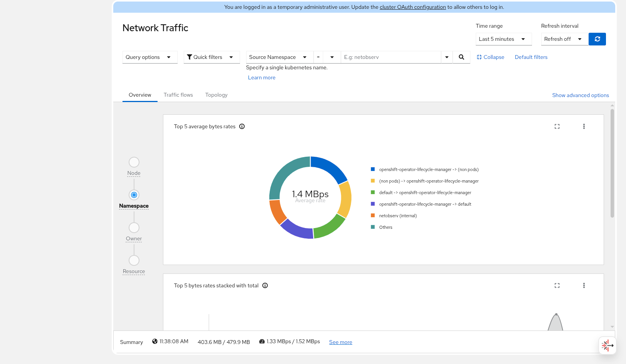Open the Time range dropdown
This screenshot has width=626, height=364.
pos(503,39)
